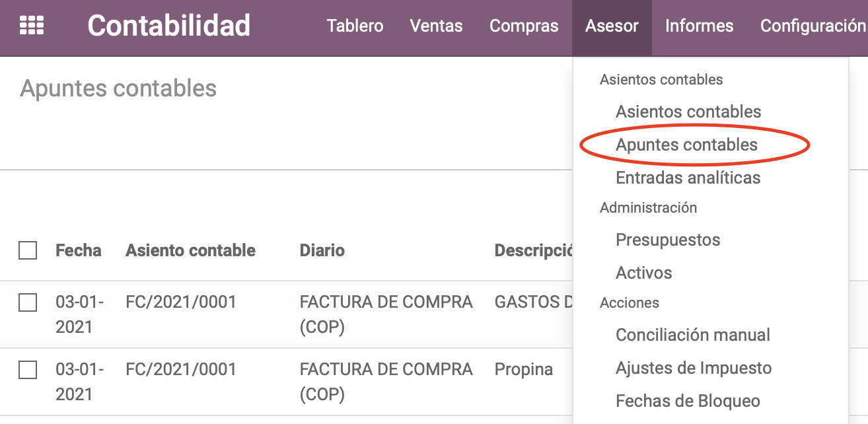Open the Asesor dropdown menu
This screenshot has height=424, width=868.
coord(612,26)
